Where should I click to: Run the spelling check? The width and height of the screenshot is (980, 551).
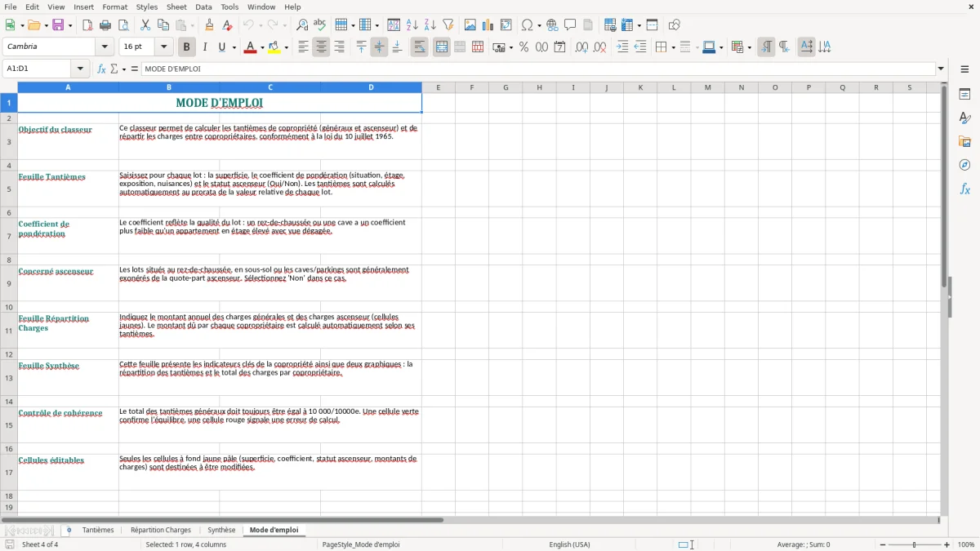click(319, 25)
